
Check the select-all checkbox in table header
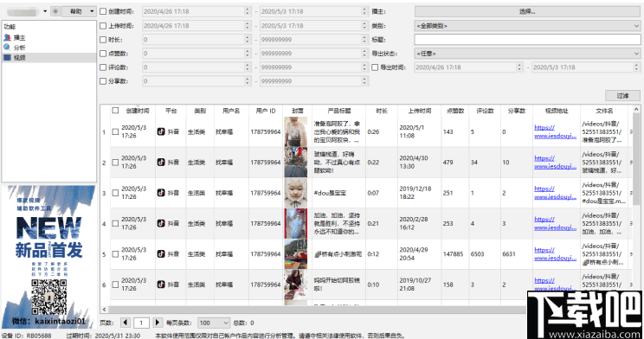pos(115,111)
